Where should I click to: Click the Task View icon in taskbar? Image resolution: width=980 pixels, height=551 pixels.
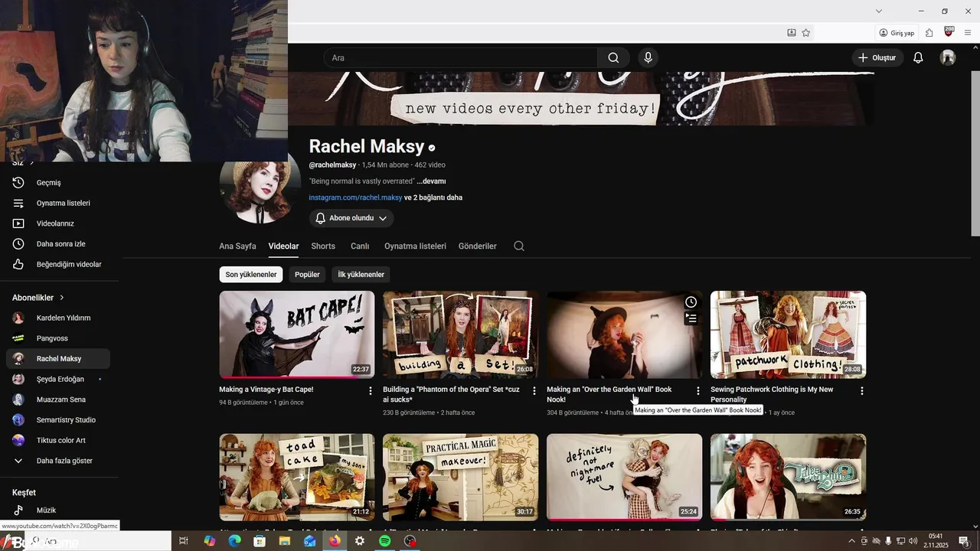[184, 541]
